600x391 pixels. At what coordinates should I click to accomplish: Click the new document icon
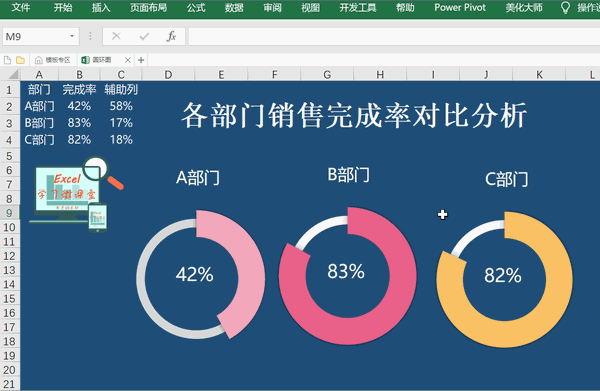click(7, 60)
